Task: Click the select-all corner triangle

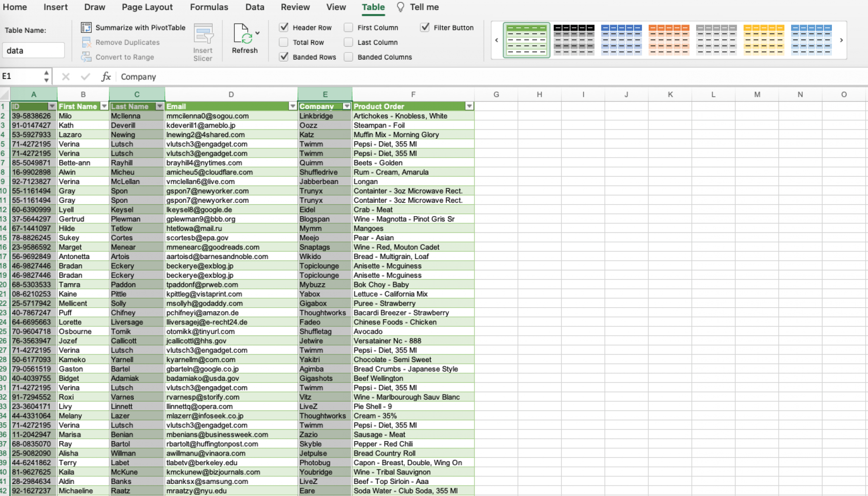Action: click(5, 94)
